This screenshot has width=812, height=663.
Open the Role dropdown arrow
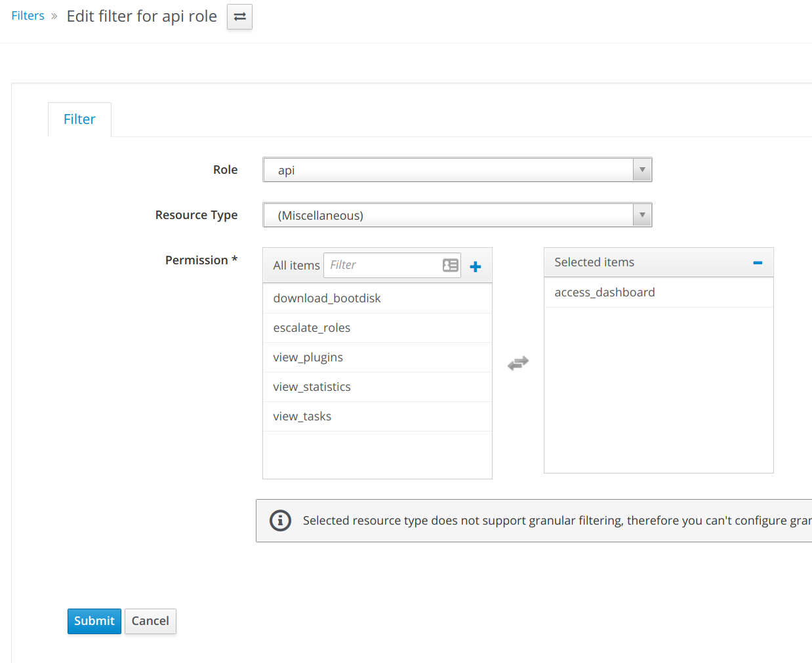tap(642, 170)
